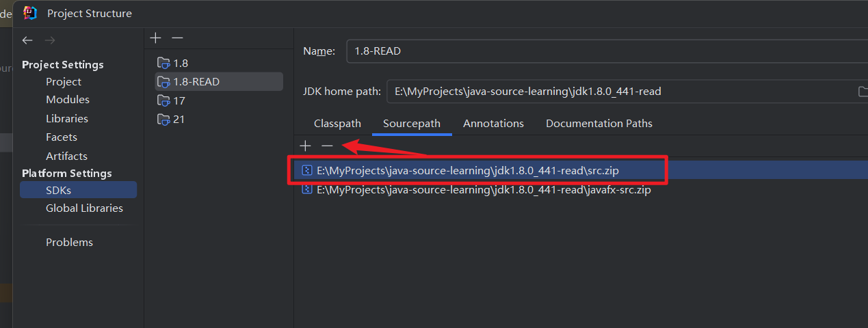
Task: Open the Annotations tab
Action: (493, 124)
